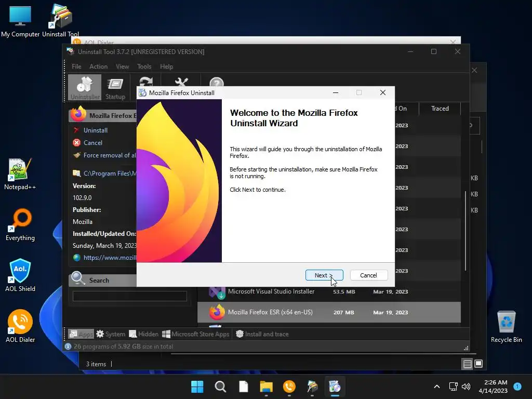Click the blank document taskbar icon

click(243, 387)
